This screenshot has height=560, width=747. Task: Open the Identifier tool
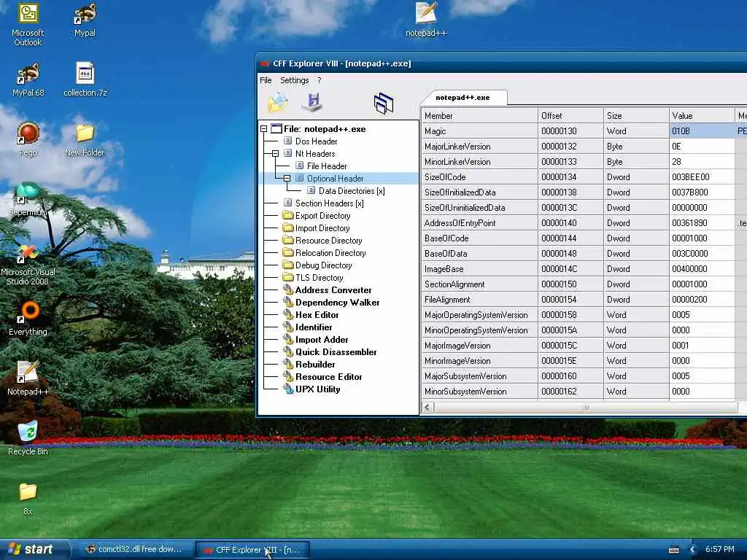point(314,327)
